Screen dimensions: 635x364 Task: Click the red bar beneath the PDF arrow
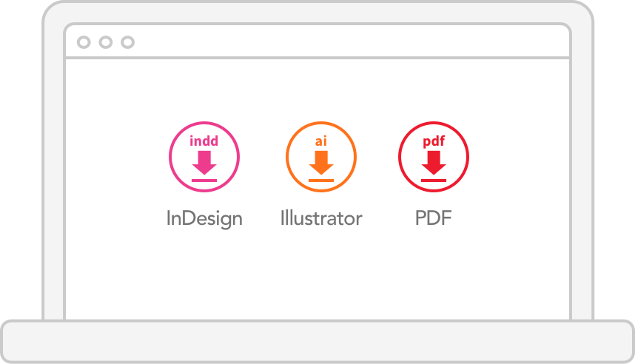(x=434, y=181)
